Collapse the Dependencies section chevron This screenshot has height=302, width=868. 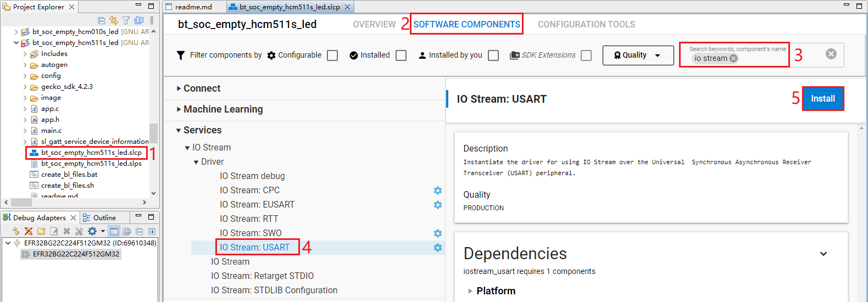(x=824, y=254)
